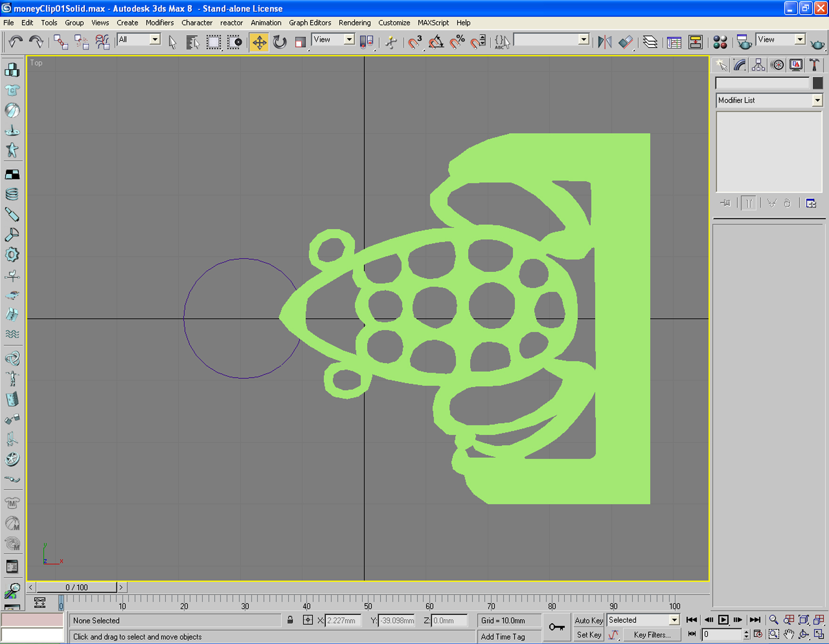Open the File menu
The width and height of the screenshot is (829, 644).
pos(8,23)
